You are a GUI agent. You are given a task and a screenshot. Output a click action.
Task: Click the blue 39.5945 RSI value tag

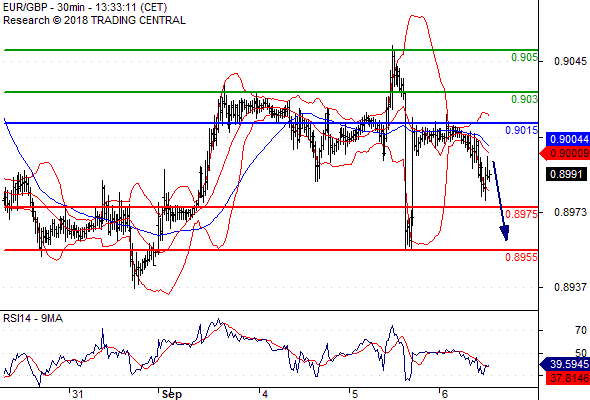565,364
